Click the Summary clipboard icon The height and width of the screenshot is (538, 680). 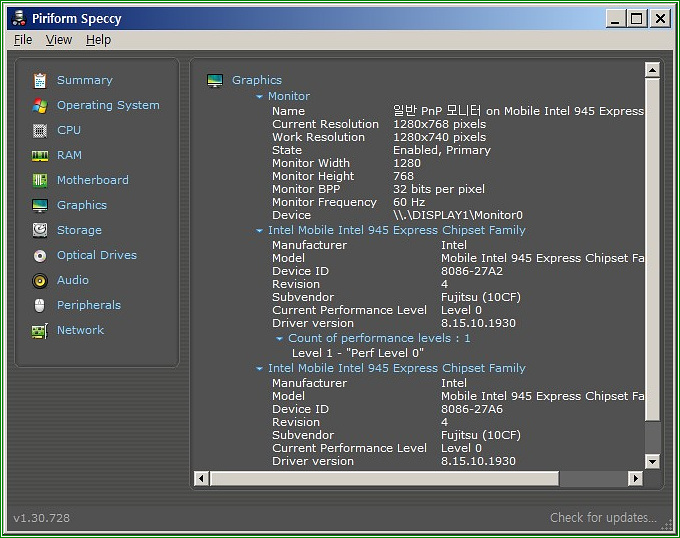(40, 81)
